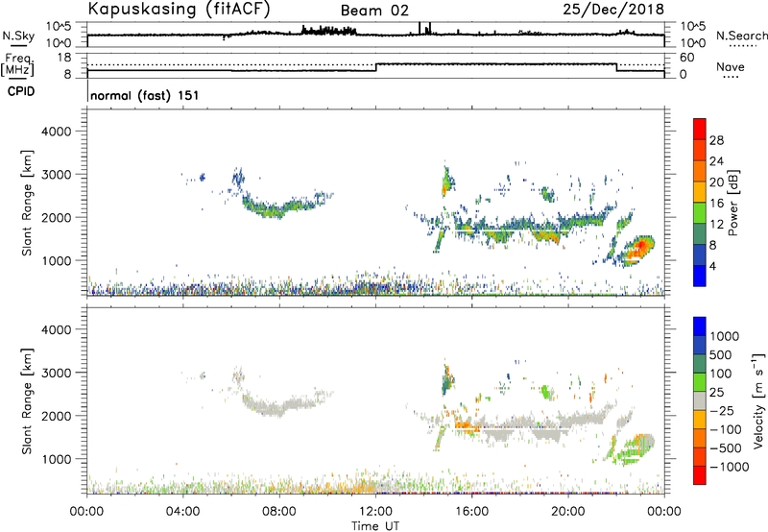Viewport: 768px width, 532px height.
Task: Click the tall sky-noise spike near 14:00
Action: pos(420,28)
